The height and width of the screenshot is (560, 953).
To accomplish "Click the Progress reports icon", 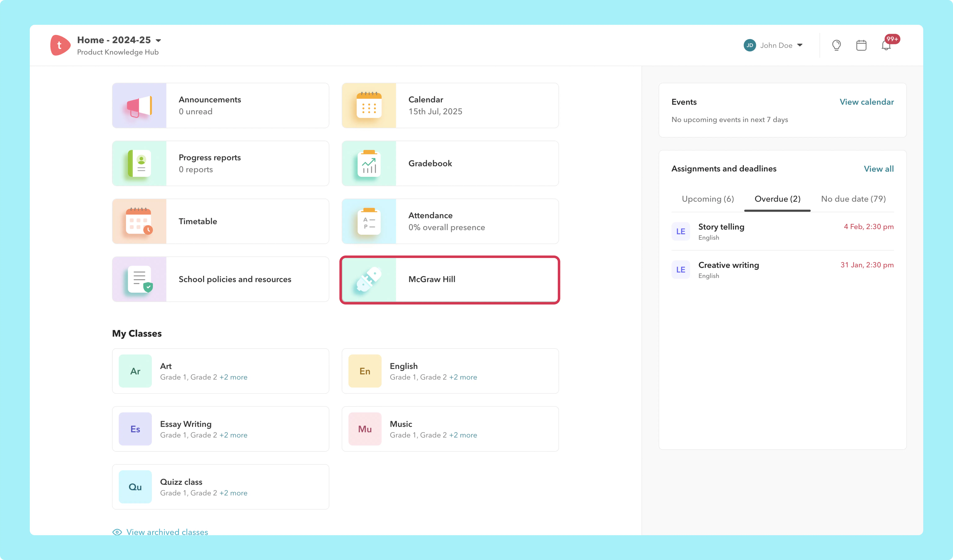I will tap(139, 163).
